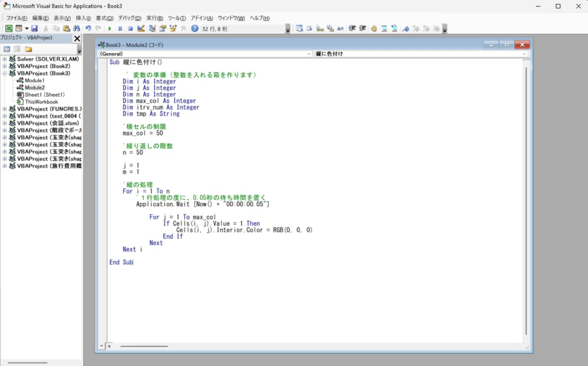
Task: Click the Undo arrow in the toolbar
Action: 88,28
